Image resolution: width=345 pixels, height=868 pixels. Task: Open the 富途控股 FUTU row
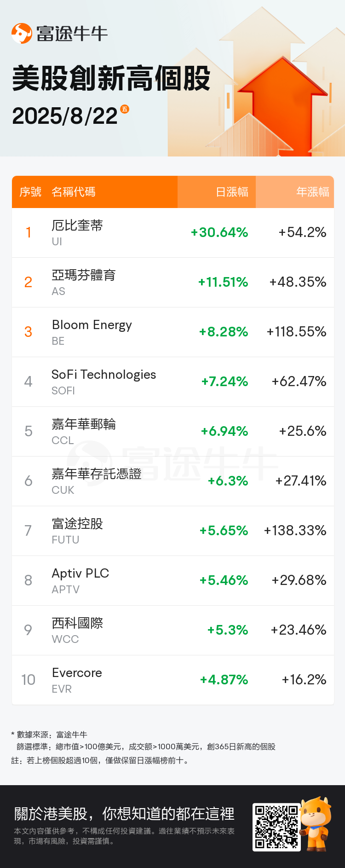point(173,531)
